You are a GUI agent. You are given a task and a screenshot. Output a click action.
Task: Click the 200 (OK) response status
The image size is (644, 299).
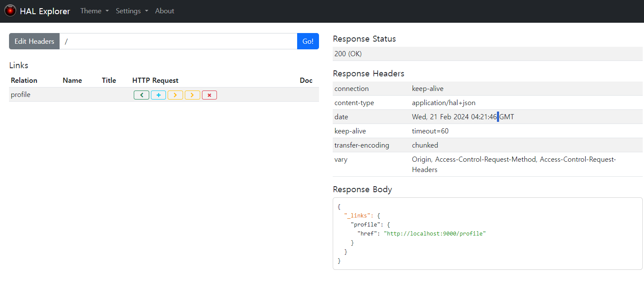pyautogui.click(x=348, y=54)
